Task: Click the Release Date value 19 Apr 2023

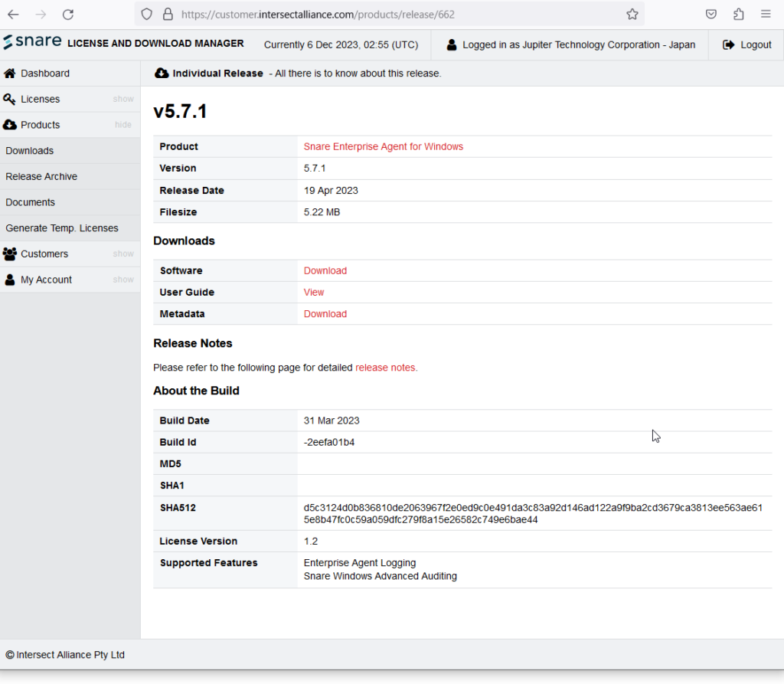Action: click(x=331, y=191)
